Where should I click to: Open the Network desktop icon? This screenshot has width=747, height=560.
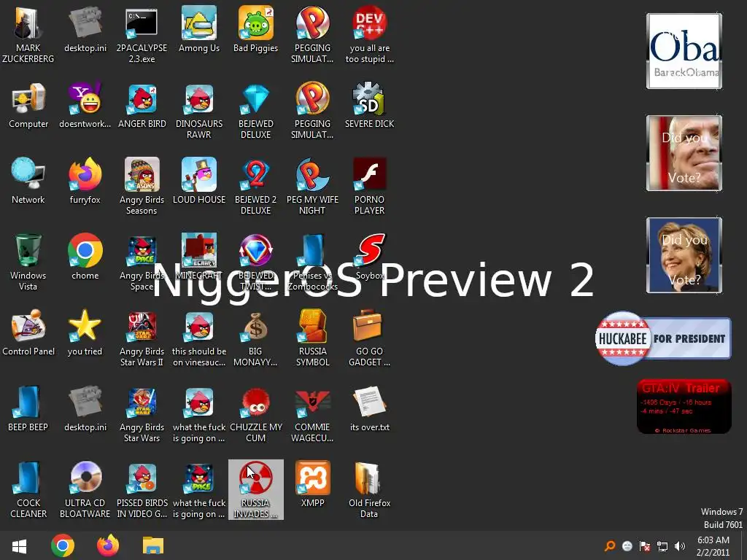click(x=28, y=182)
